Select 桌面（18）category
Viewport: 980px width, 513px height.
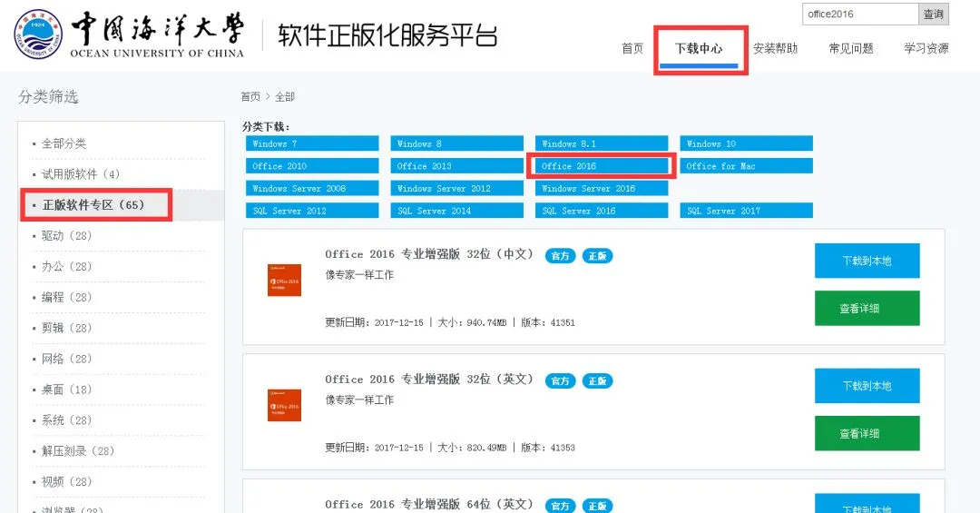pos(66,390)
